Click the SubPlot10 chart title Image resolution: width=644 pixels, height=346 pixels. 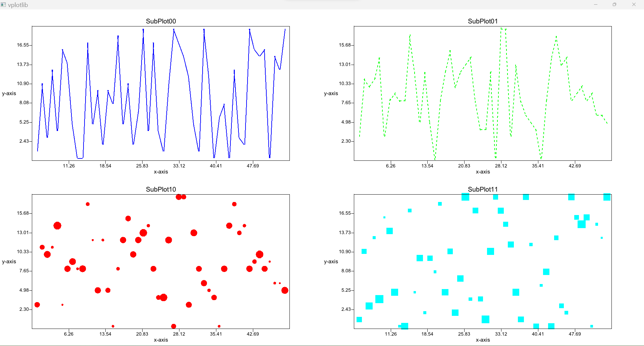point(161,189)
